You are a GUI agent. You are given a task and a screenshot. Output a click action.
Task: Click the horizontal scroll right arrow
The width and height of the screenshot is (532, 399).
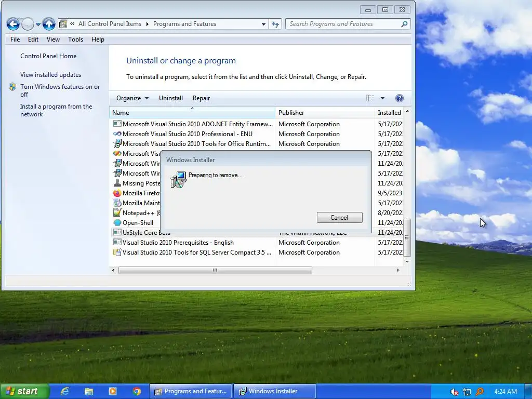pos(398,270)
